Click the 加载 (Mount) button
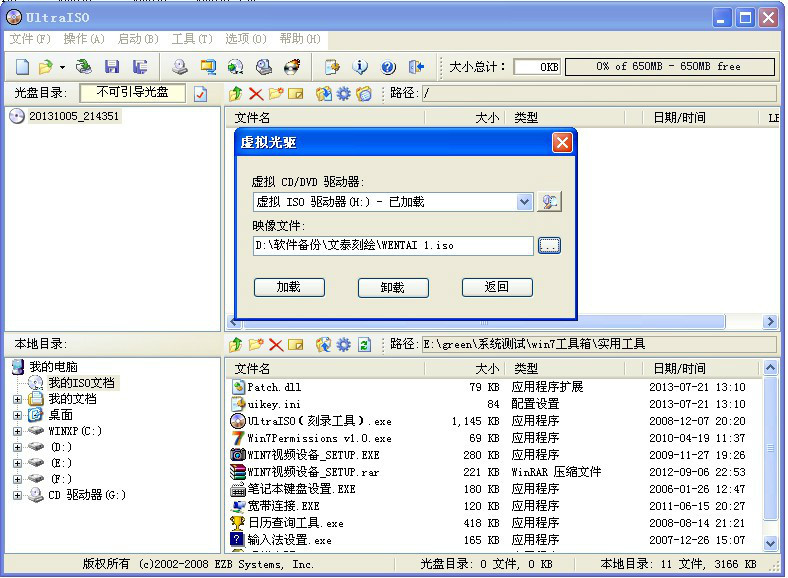Viewport: 788px width, 578px height. tap(289, 287)
